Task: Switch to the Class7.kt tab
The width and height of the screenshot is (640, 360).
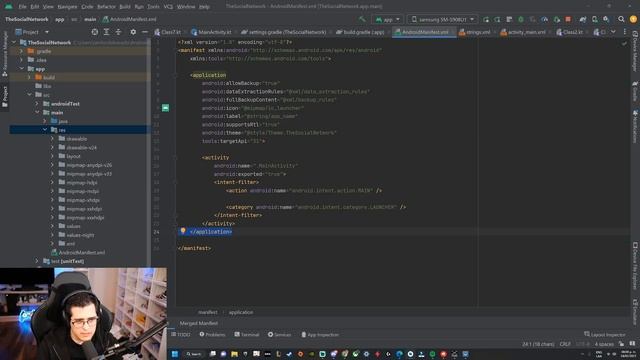Action: tap(168, 32)
